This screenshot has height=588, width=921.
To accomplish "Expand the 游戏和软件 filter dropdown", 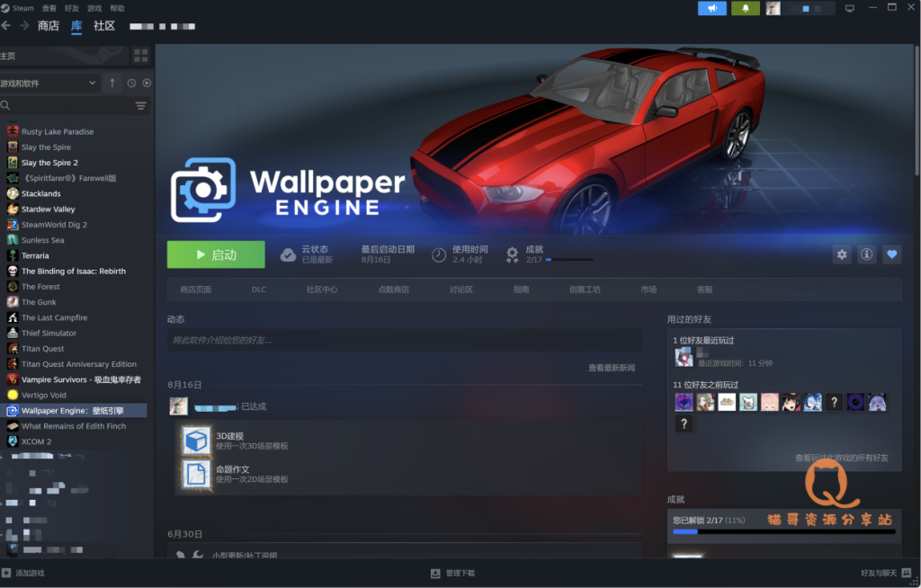I will pyautogui.click(x=49, y=84).
